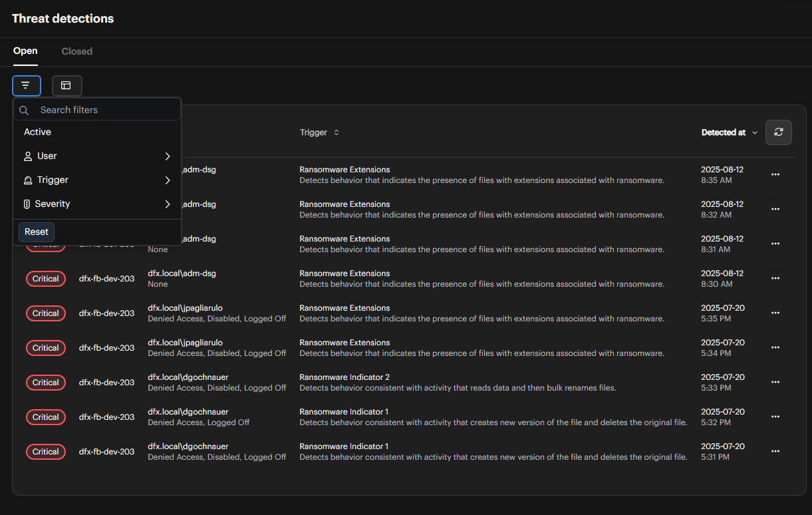This screenshot has width=812, height=515.
Task: Select 'Ransomware Extensions' in the 8:30 AM row
Action: 344,273
